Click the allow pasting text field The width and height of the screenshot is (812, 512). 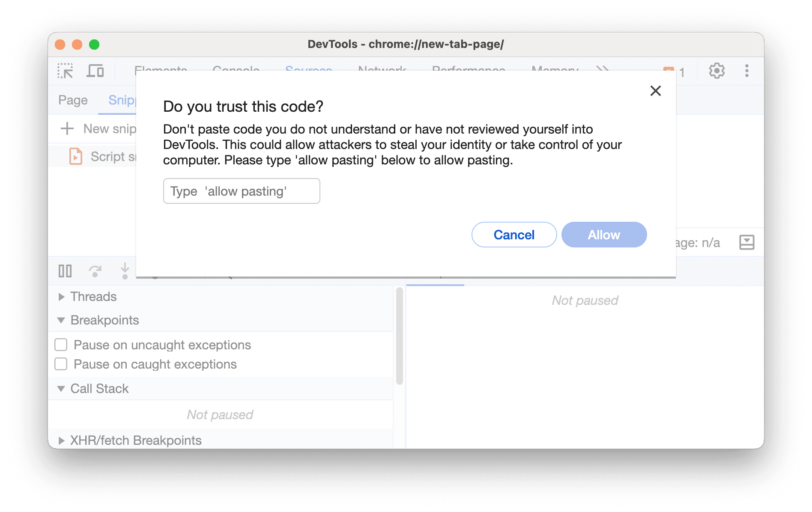[x=241, y=191]
